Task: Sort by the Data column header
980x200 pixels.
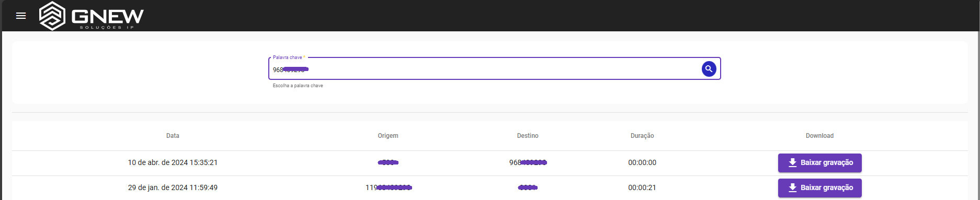Action: point(173,136)
